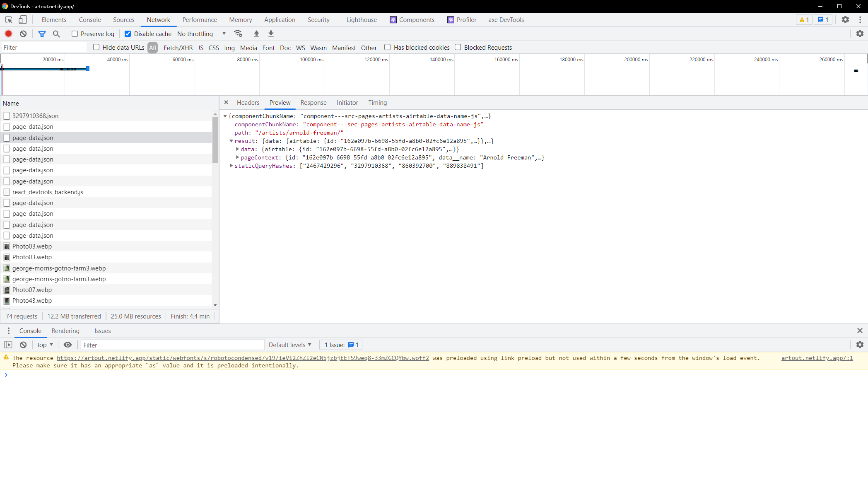The width and height of the screenshot is (868, 502).
Task: Open DevTools three-dot customize menu
Action: [860, 19]
